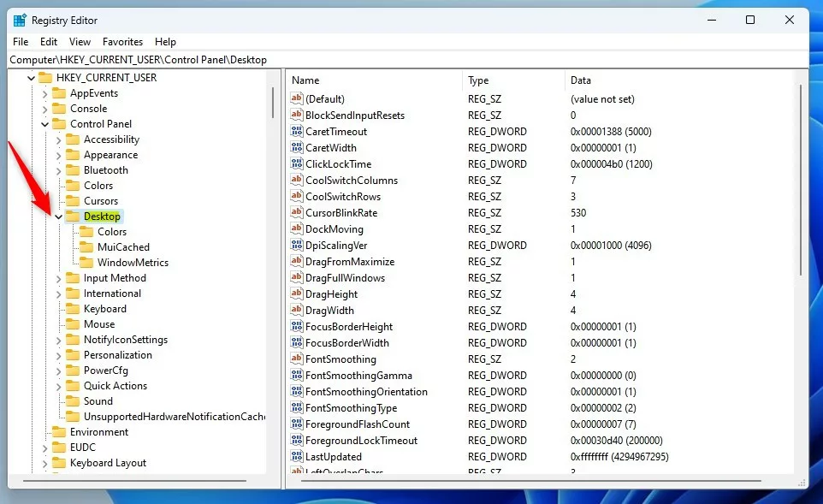Viewport: 823px width, 504px height.
Task: Click the WindowMetrics folder icon
Action: 86,263
